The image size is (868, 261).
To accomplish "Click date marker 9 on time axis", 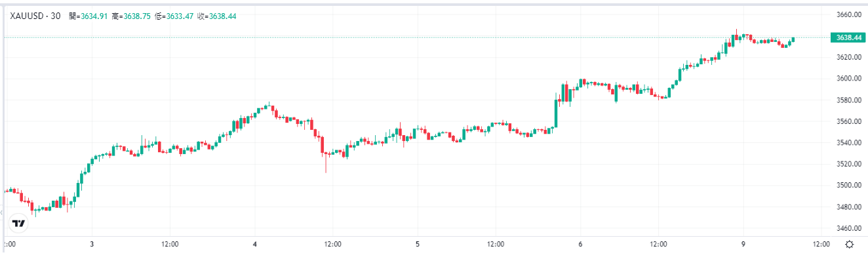I will tap(743, 244).
